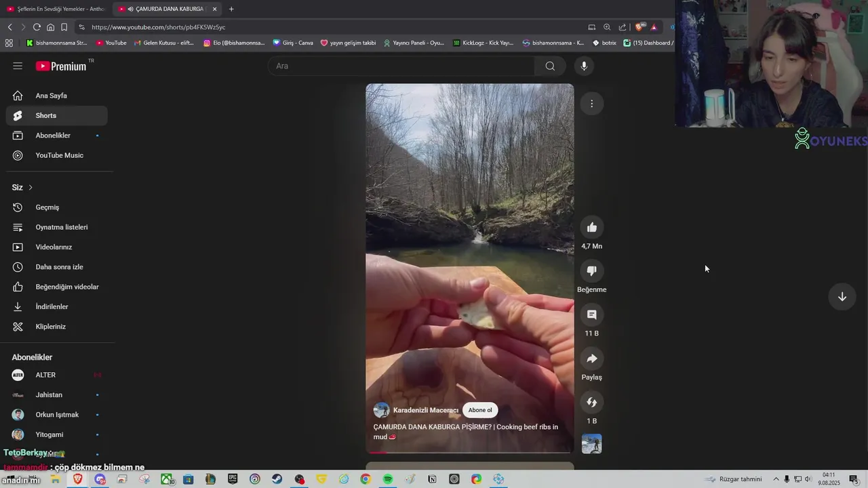Expand the Siz section chevron

coord(31,187)
